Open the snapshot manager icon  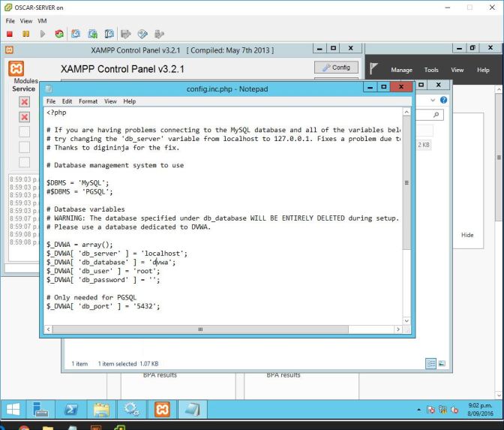(109, 34)
